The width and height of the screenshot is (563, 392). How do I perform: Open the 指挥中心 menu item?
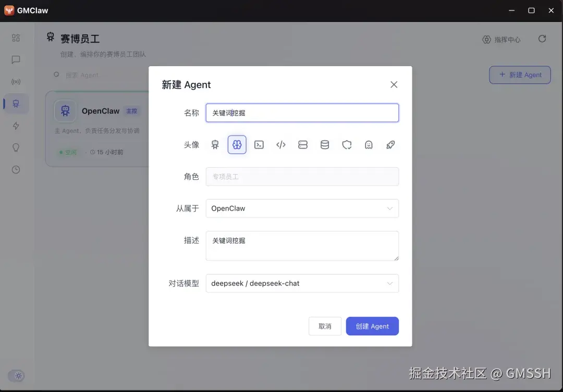point(501,39)
